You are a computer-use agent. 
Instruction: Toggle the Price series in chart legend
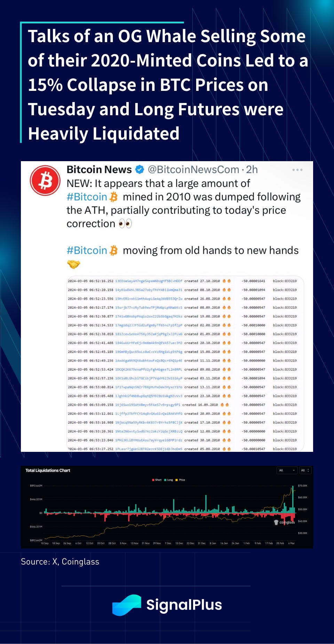pyautogui.click(x=181, y=480)
